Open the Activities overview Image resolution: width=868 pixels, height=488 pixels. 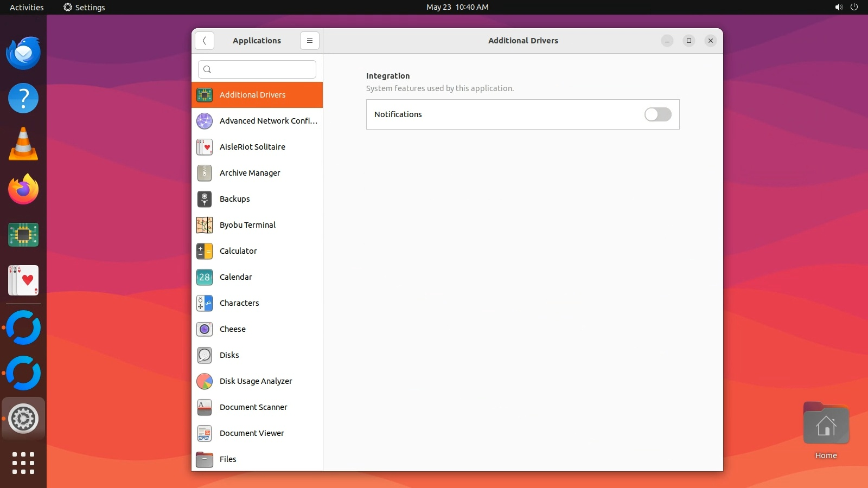click(x=27, y=7)
